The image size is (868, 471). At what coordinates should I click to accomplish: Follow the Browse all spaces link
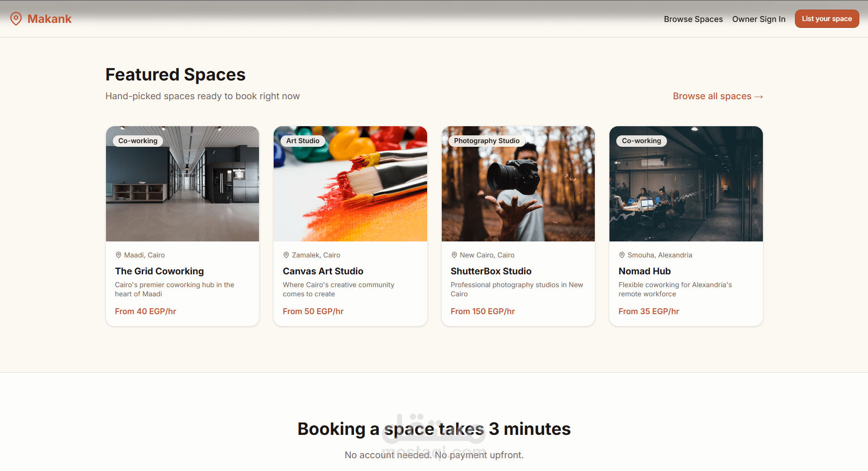pos(717,96)
